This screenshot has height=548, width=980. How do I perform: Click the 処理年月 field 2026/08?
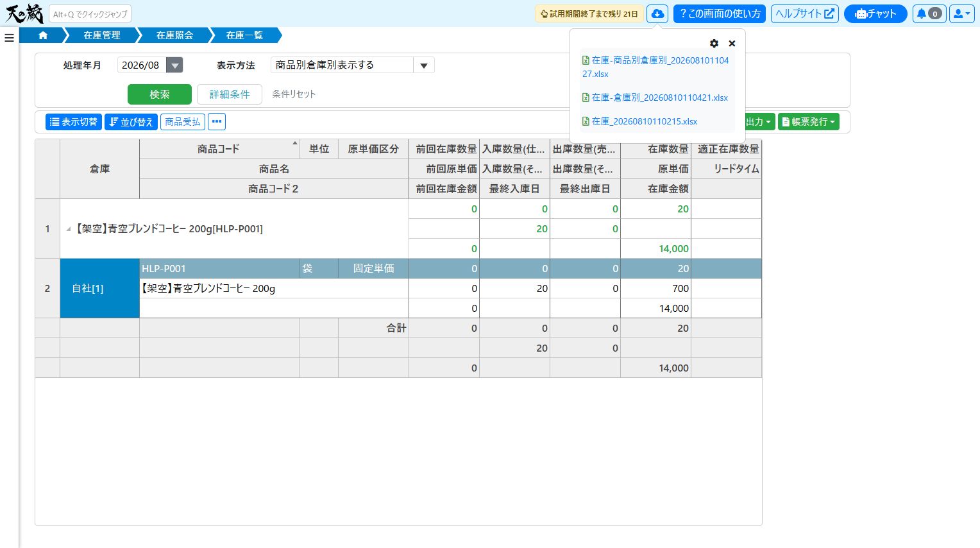(142, 65)
